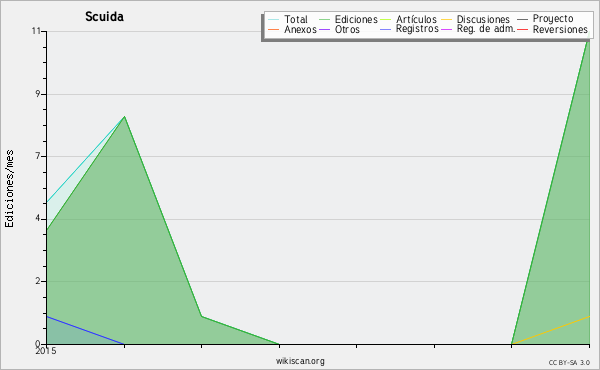This screenshot has height=370, width=600.
Task: Click the purple Otros color line swatch
Action: pos(324,29)
